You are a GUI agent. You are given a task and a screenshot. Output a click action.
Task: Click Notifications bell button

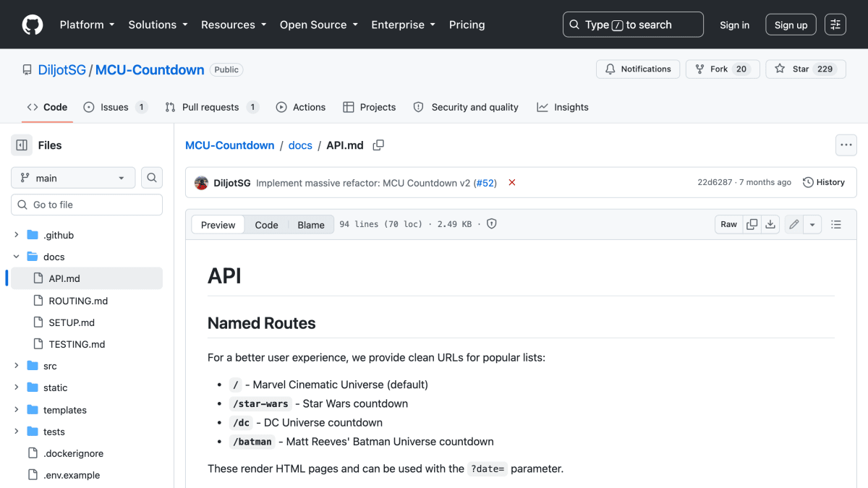(x=638, y=69)
